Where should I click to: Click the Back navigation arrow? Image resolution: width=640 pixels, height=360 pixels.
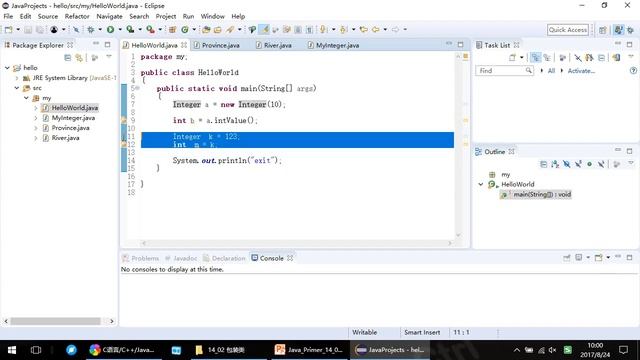point(376,29)
